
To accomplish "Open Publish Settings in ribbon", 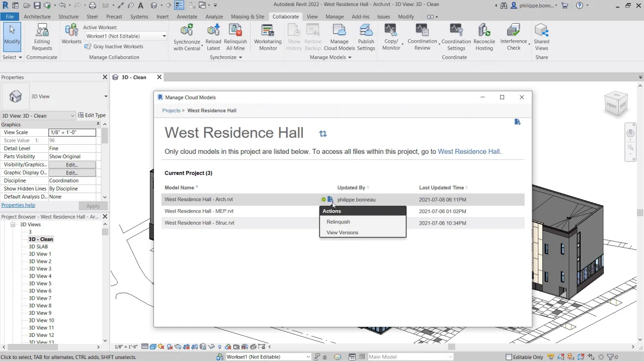I will (366, 31).
